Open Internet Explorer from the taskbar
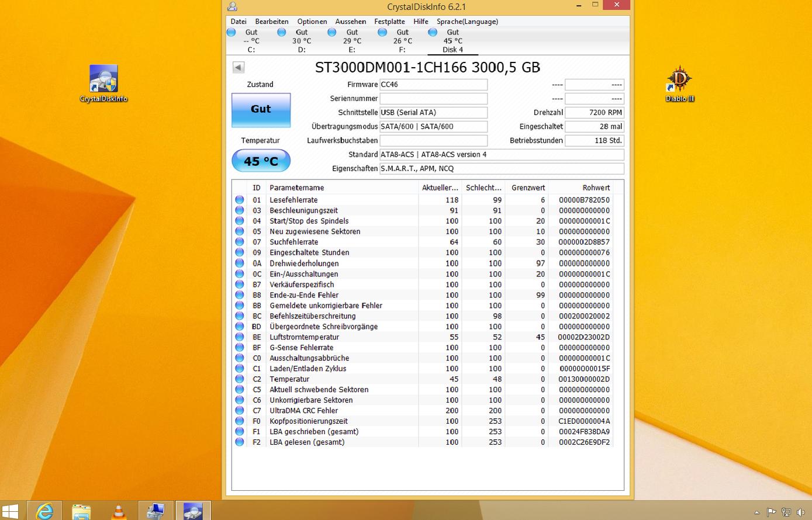The image size is (812, 520). (x=44, y=511)
